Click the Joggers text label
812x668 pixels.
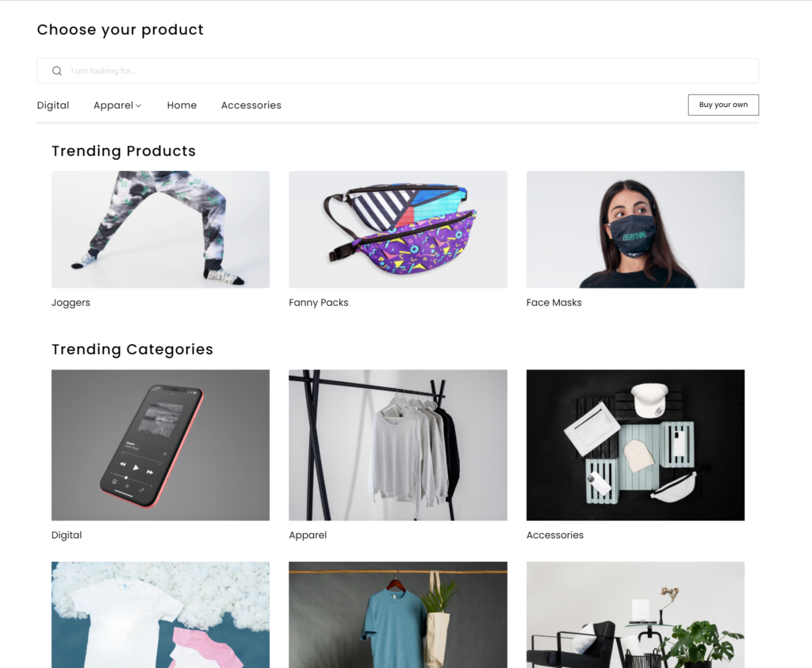tap(71, 303)
